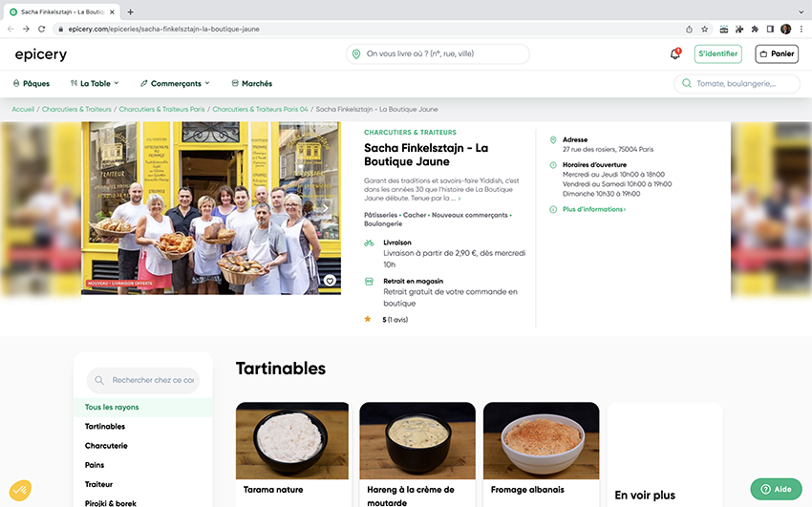Click the Nouveaux commerçants tag

tap(470, 215)
